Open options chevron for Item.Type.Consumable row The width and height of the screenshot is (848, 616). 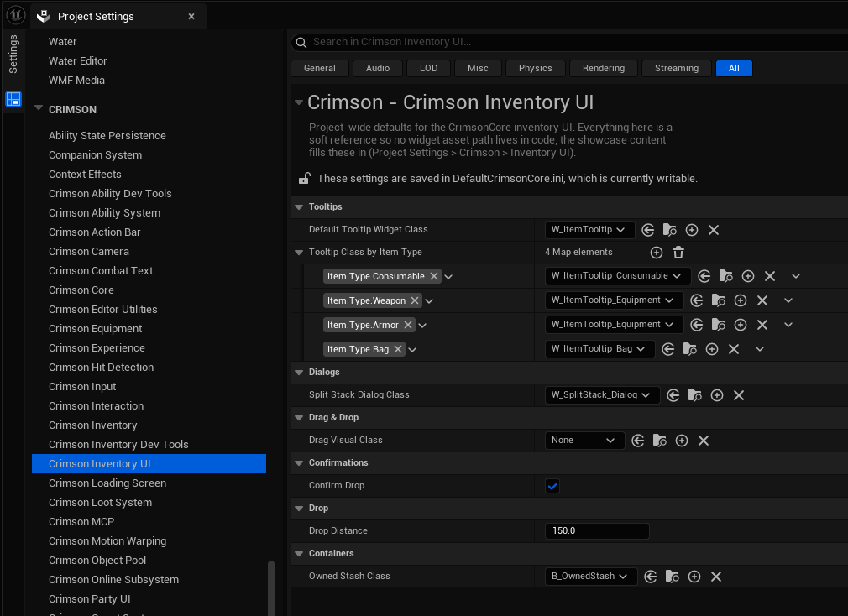click(796, 276)
